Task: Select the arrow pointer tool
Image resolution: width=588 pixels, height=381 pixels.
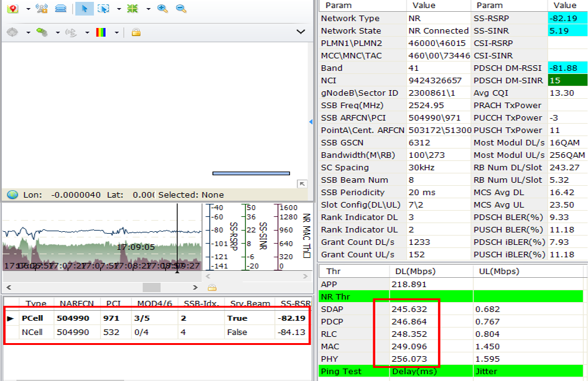Action: (84, 9)
